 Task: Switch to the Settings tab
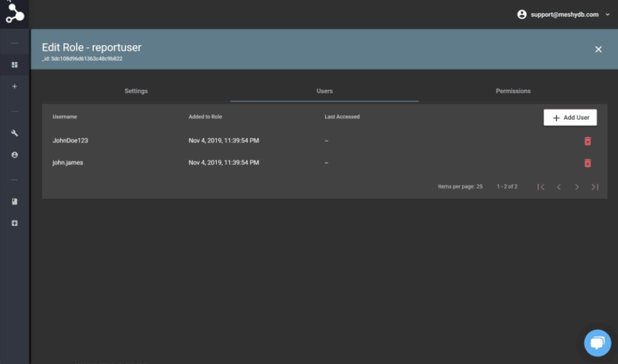[136, 91]
